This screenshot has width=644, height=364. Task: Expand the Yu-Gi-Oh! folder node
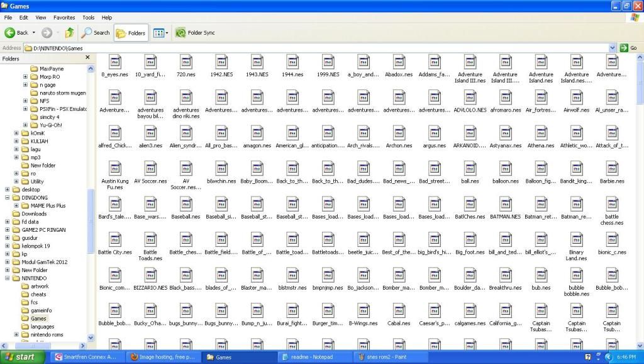point(25,125)
